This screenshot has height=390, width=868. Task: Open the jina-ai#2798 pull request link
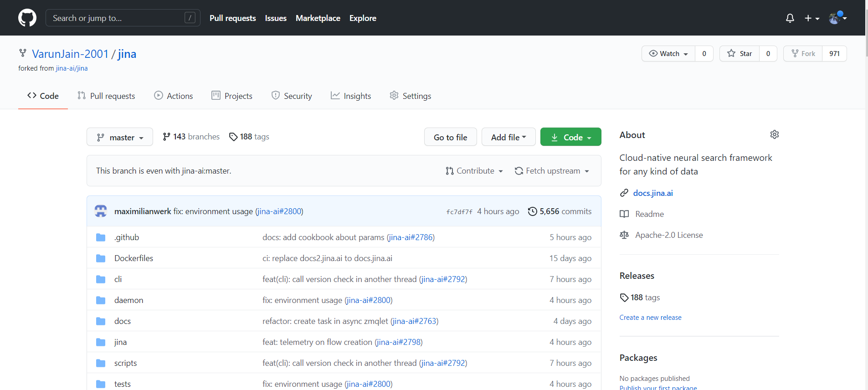399,342
